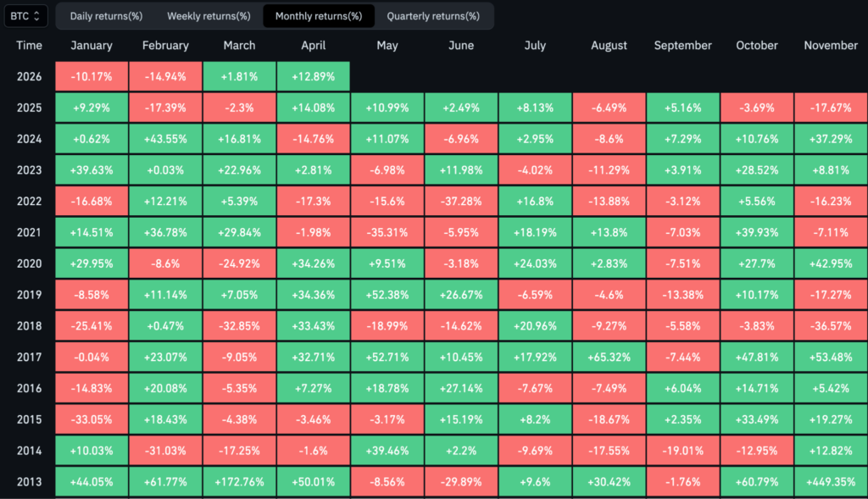Switch to Weekly returns(%) tab
This screenshot has height=499, width=868.
(209, 16)
